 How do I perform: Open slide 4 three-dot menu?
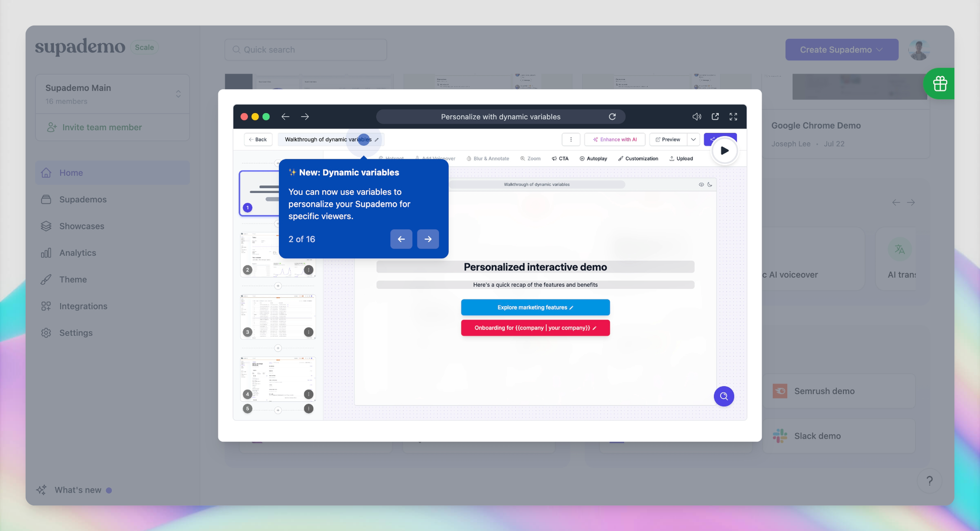309,394
